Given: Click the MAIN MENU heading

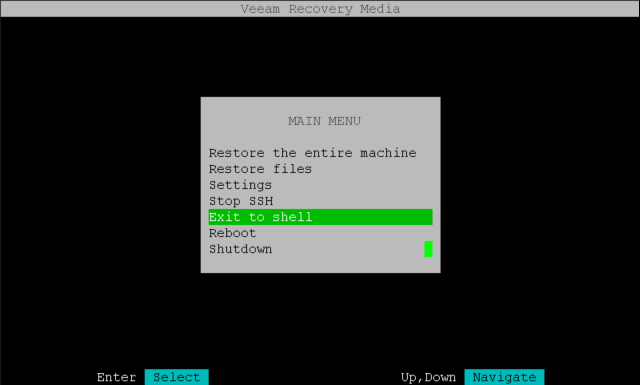Looking at the screenshot, I should (x=324, y=121).
